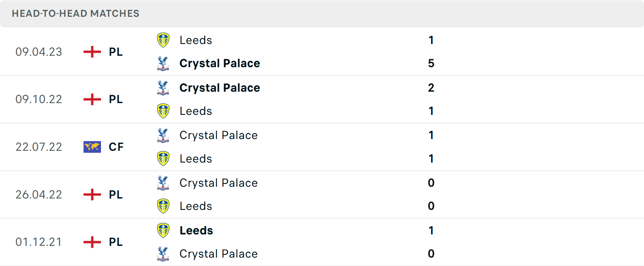
Task: Click Leeds crest in 09.04.23 match
Action: (x=163, y=40)
